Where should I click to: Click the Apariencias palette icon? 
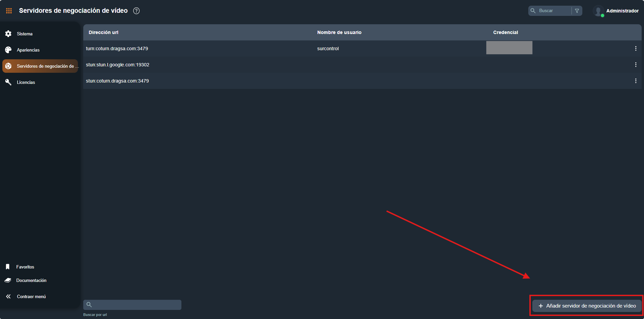click(8, 50)
